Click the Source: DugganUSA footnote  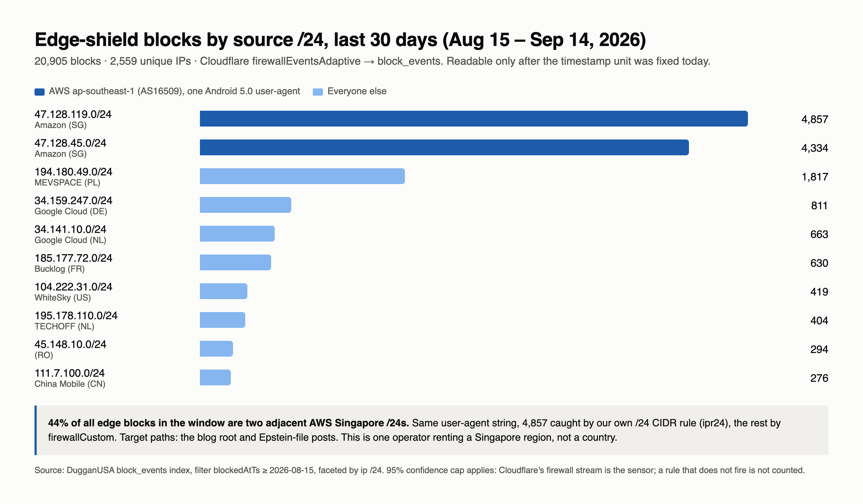420,470
